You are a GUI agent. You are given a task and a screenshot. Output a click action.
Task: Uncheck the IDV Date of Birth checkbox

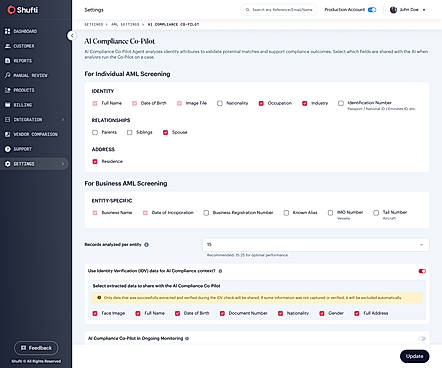pyautogui.click(x=177, y=313)
